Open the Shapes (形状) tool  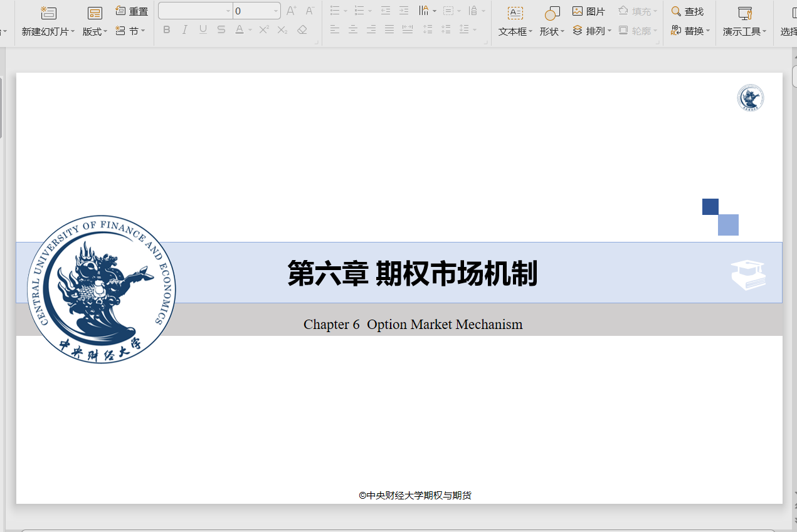click(552, 13)
